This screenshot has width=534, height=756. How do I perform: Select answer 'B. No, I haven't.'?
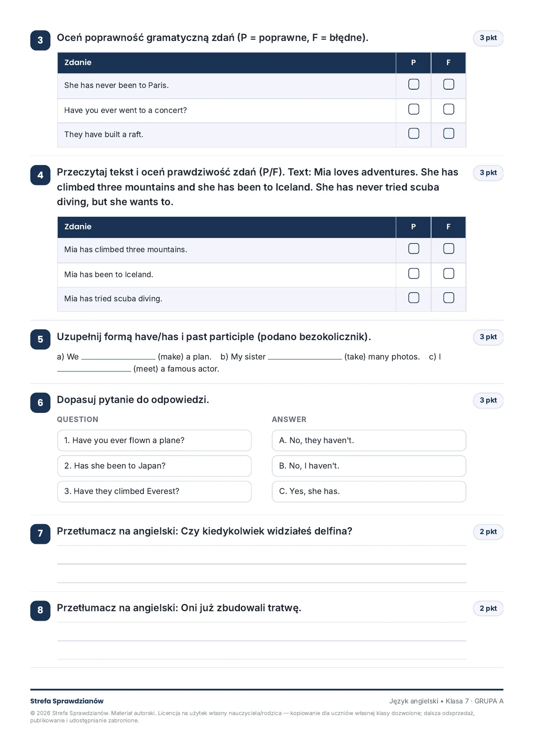point(369,466)
